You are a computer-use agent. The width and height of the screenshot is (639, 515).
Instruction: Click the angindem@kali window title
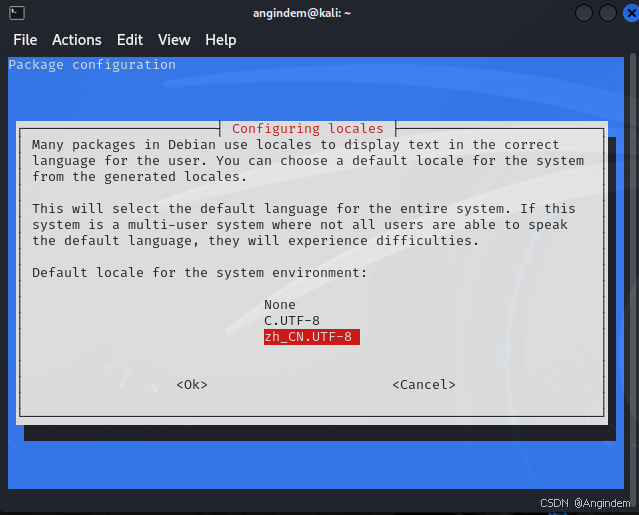[x=302, y=13]
